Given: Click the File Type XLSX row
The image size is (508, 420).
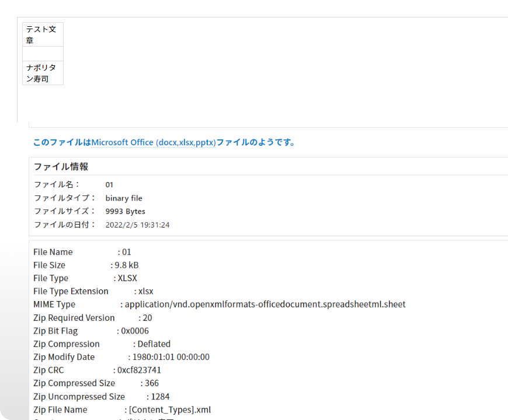Looking at the screenshot, I should (x=85, y=278).
